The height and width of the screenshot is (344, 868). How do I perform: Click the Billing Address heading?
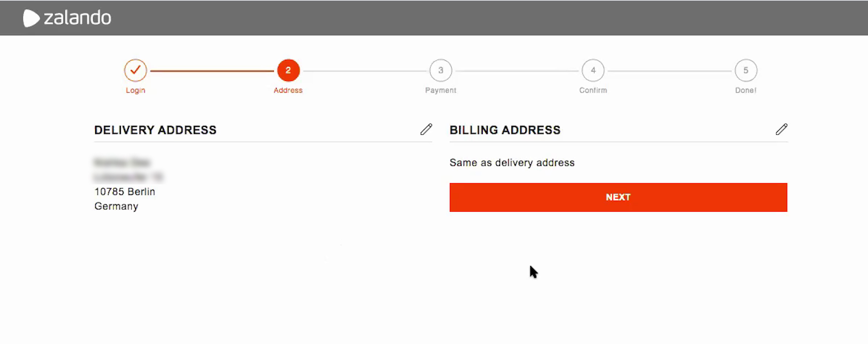pyautogui.click(x=505, y=130)
